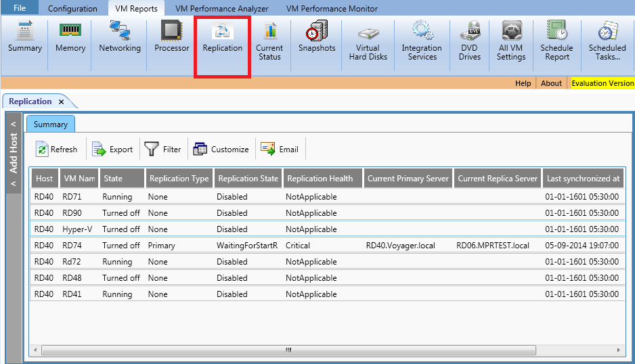This screenshot has width=635, height=364.
Task: Select the RD71 VM name cell
Action: [72, 197]
